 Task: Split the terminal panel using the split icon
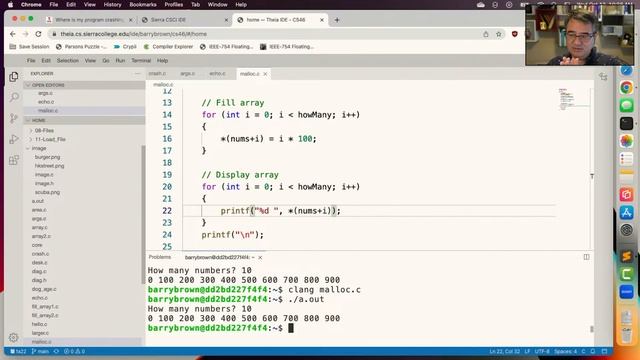(587, 257)
